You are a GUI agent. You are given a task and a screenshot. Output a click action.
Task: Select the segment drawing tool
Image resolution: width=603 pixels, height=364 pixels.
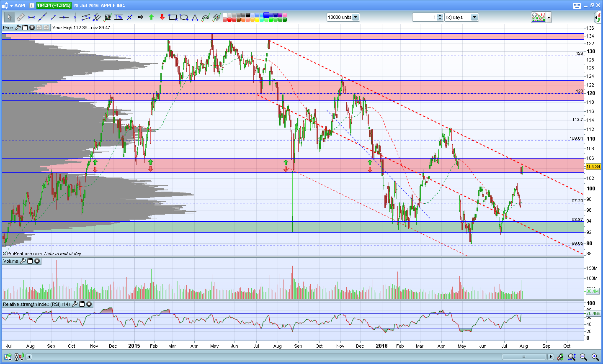click(x=31, y=17)
